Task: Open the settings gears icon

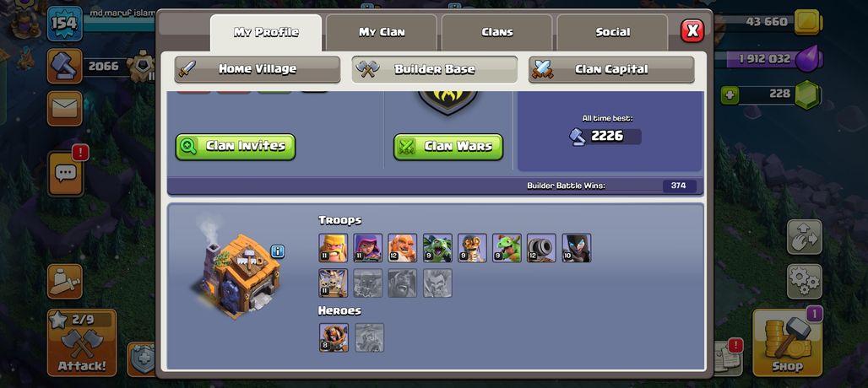Action: 805,282
